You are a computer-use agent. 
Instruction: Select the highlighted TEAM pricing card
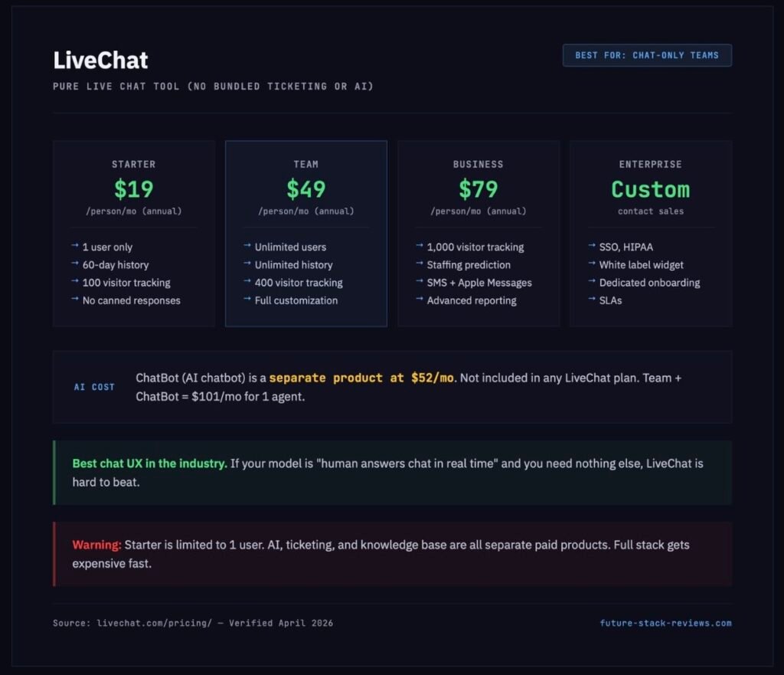305,234
